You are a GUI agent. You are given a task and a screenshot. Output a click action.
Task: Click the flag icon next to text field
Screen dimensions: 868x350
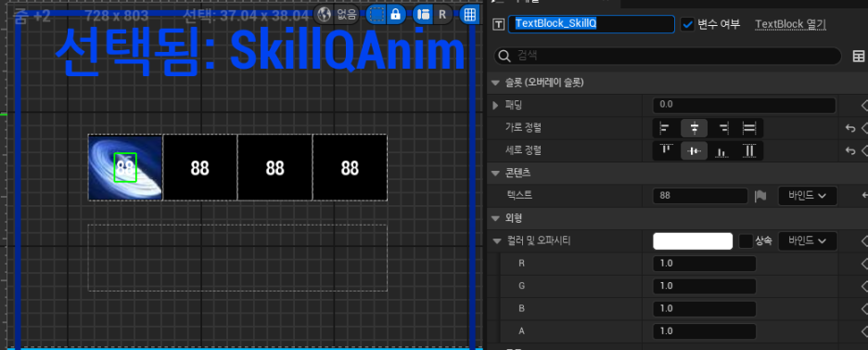tap(760, 196)
